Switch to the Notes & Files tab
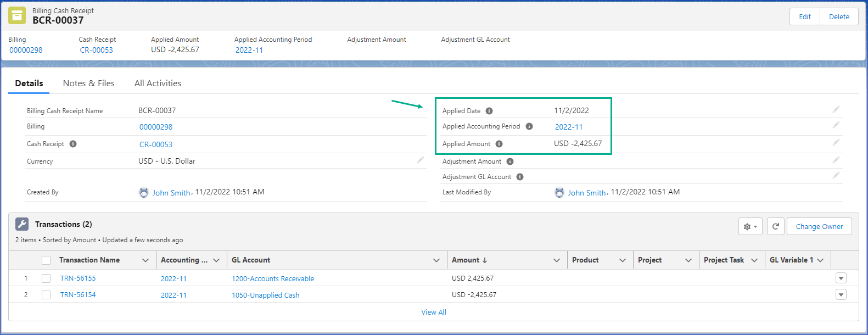Screen dimensions: 868x335 [89, 83]
